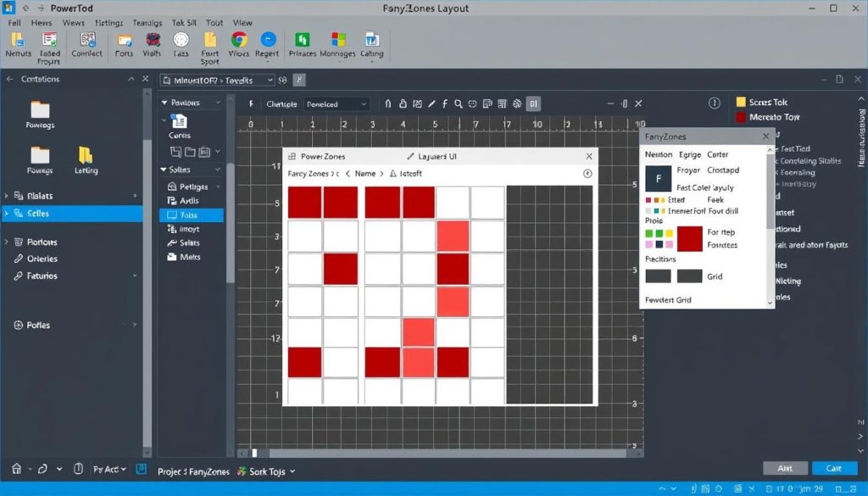The width and height of the screenshot is (868, 496).
Task: Click the Tazs clock icon
Action: coord(181,40)
